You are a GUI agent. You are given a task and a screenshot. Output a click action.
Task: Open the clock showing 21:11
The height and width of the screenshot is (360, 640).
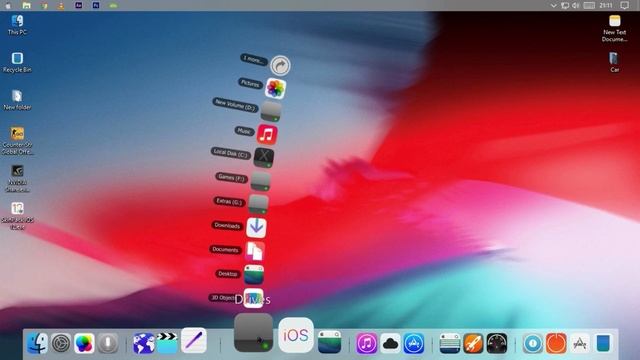point(606,5)
